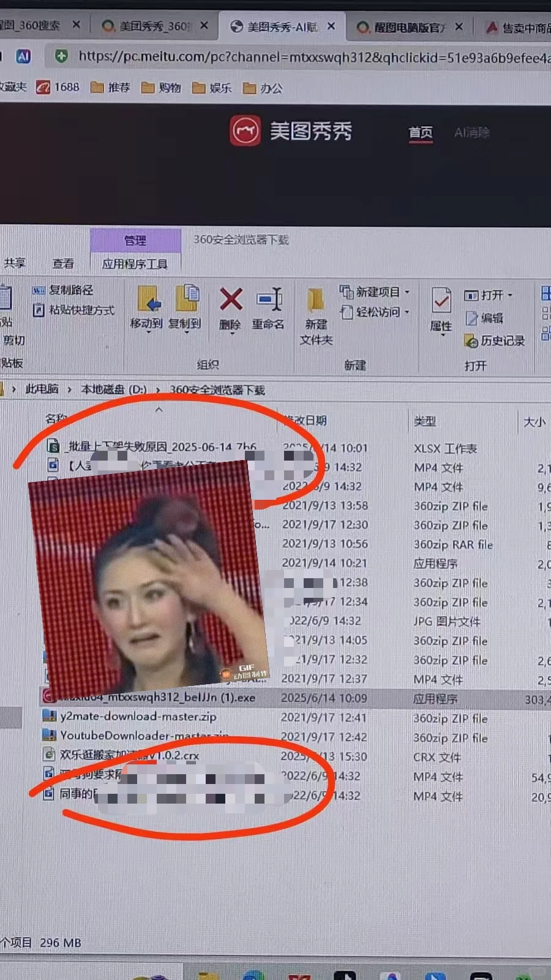Click 本地磁盘 (D:) in the breadcrumb
Screen dimensions: 551x980
(114, 390)
